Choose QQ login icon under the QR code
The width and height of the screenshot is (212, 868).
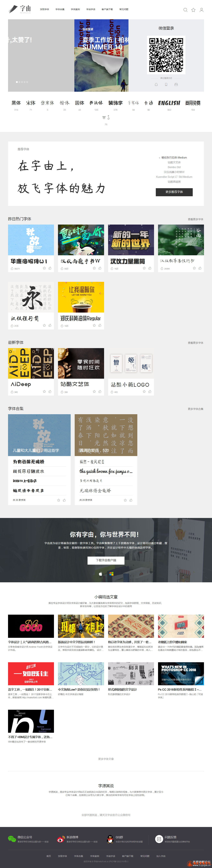click(156, 84)
